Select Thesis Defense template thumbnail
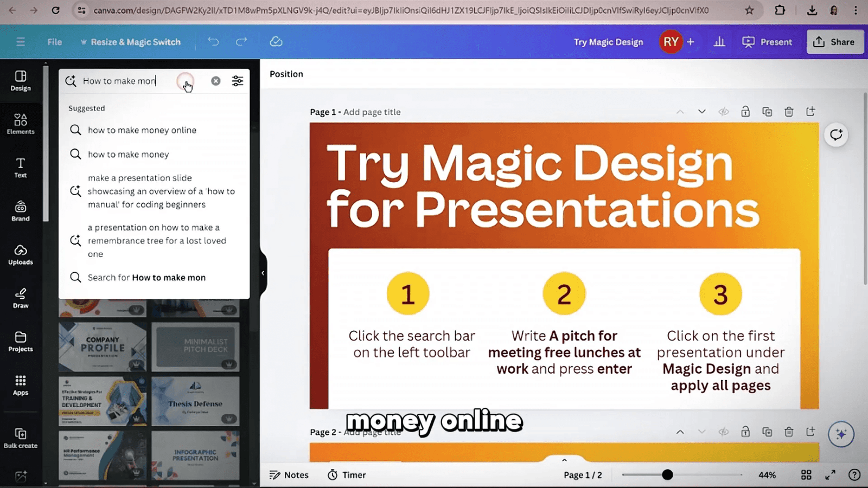 click(195, 401)
